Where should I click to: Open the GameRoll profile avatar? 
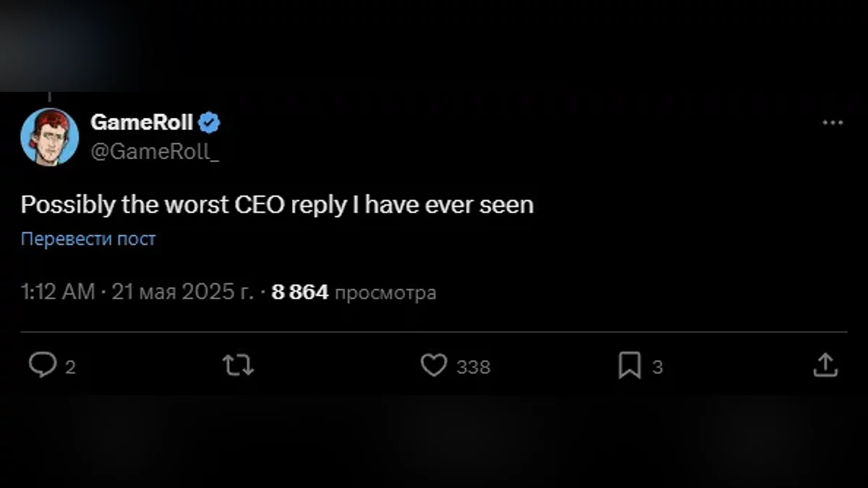click(x=49, y=136)
